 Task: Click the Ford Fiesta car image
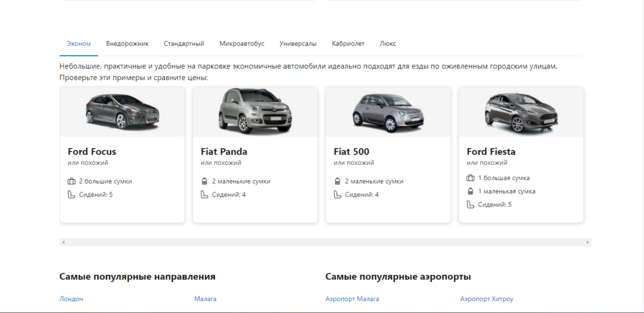coord(521,111)
